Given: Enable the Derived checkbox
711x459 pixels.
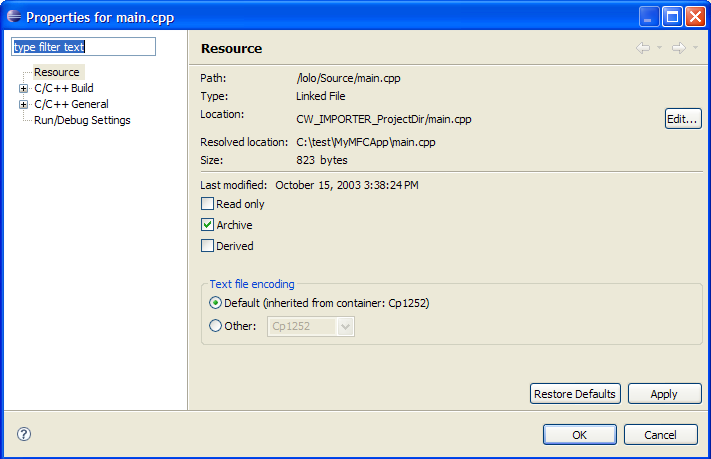Looking at the screenshot, I should pos(208,246).
